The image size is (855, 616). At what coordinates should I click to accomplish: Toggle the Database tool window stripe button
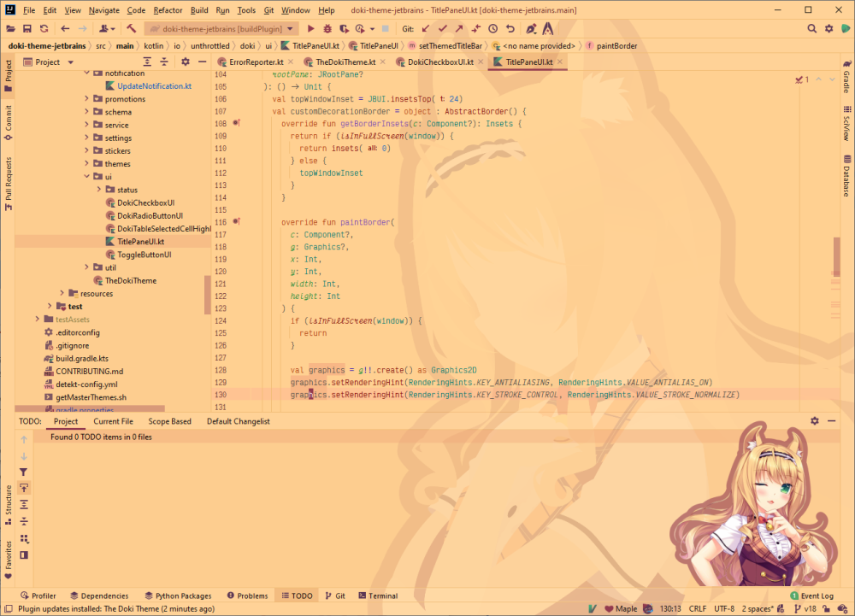(846, 176)
